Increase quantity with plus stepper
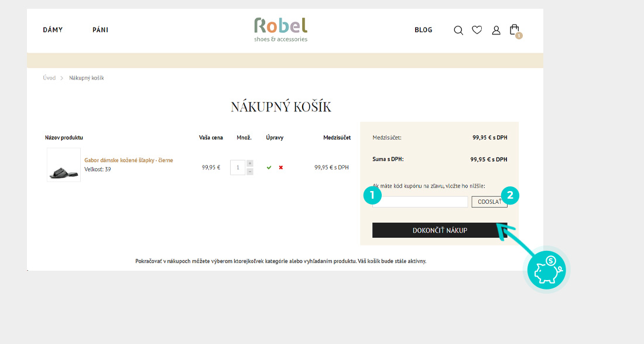 pos(250,164)
